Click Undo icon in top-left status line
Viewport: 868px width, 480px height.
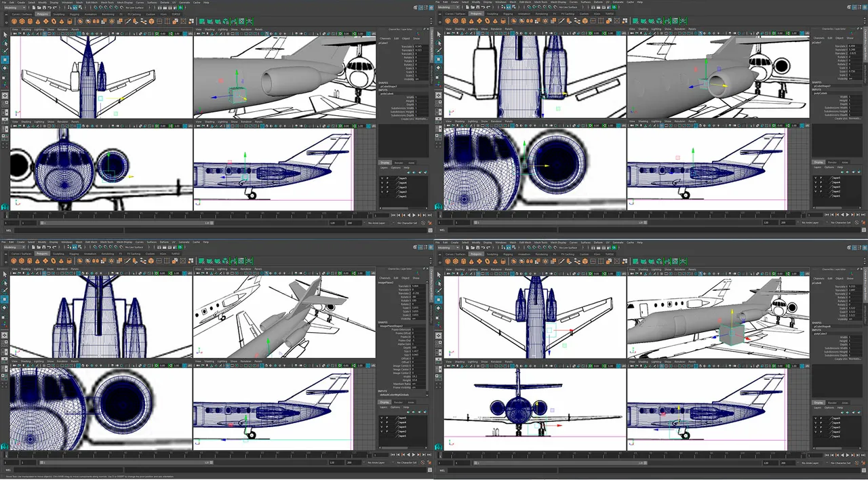50,7
